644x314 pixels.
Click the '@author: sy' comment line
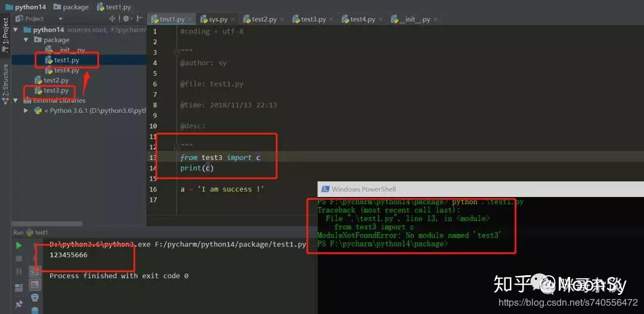[203, 63]
